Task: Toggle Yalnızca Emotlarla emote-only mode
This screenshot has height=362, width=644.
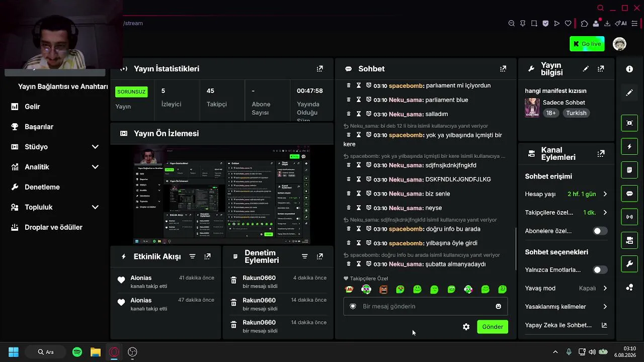Action: click(600, 270)
